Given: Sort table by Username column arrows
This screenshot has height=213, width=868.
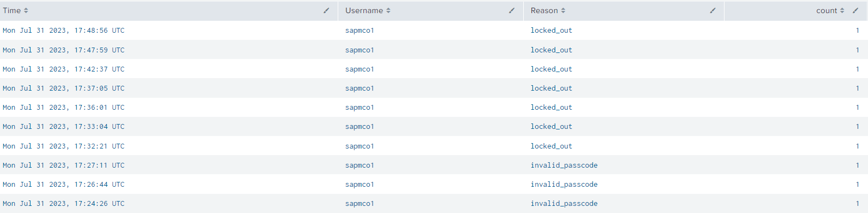Looking at the screenshot, I should coord(388,10).
